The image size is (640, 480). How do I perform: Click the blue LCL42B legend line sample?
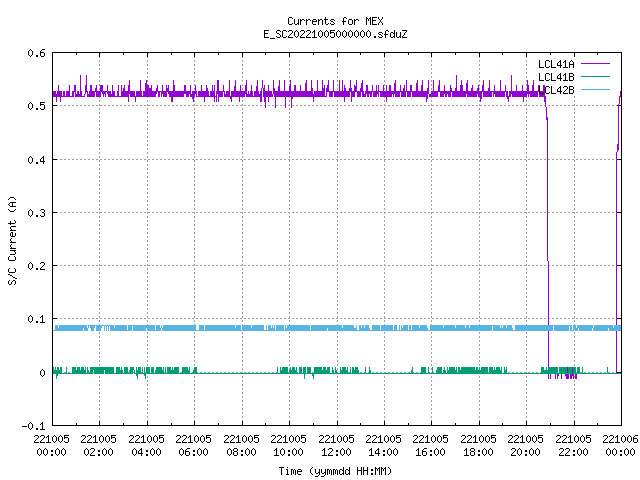pyautogui.click(x=595, y=89)
